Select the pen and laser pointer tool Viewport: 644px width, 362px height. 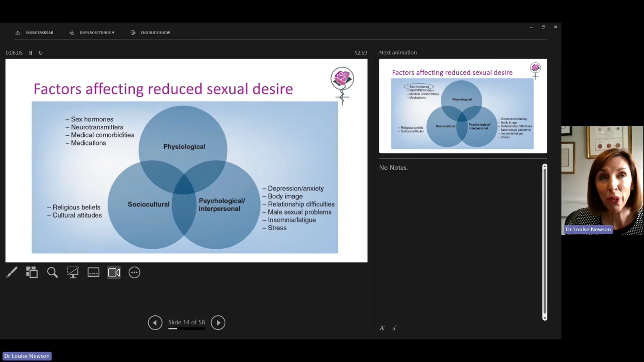12,272
